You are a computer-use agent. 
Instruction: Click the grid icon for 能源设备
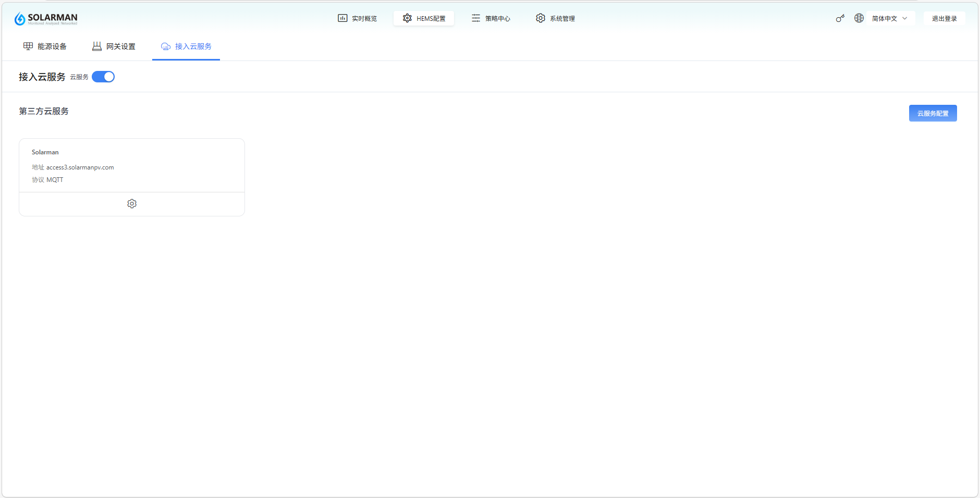[28, 46]
